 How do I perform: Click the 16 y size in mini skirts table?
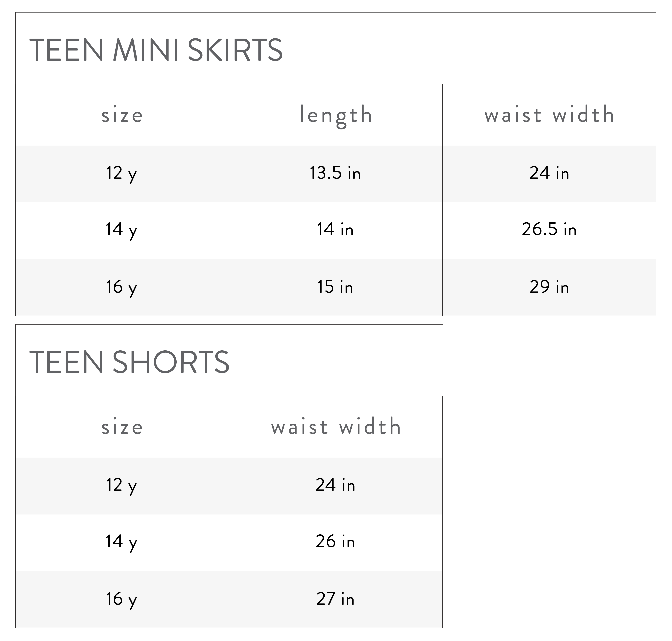[122, 287]
